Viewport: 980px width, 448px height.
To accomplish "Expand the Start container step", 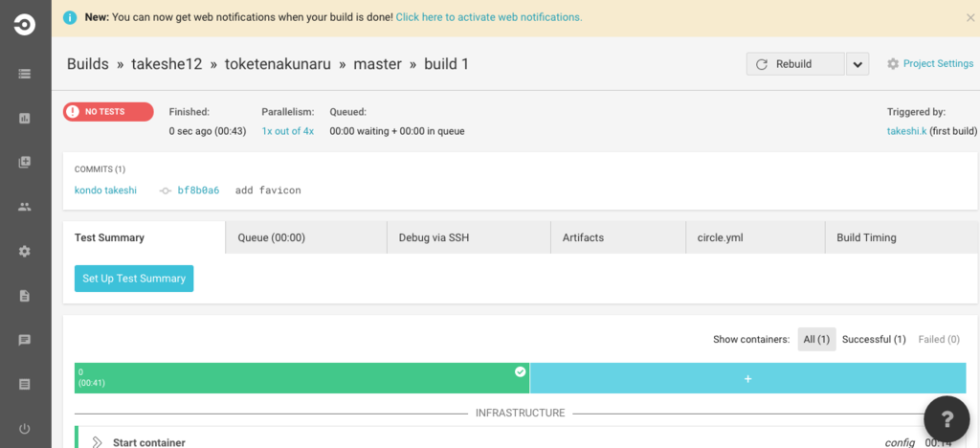I will tap(97, 442).
